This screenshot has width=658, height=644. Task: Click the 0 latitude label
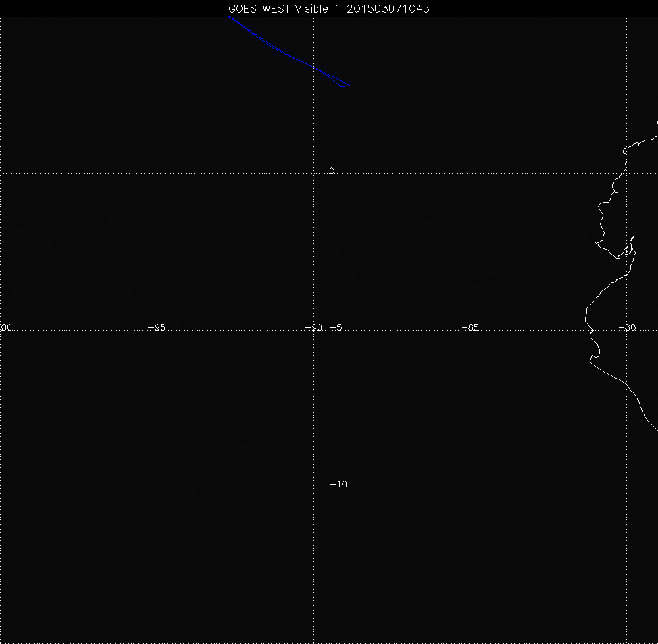click(332, 171)
